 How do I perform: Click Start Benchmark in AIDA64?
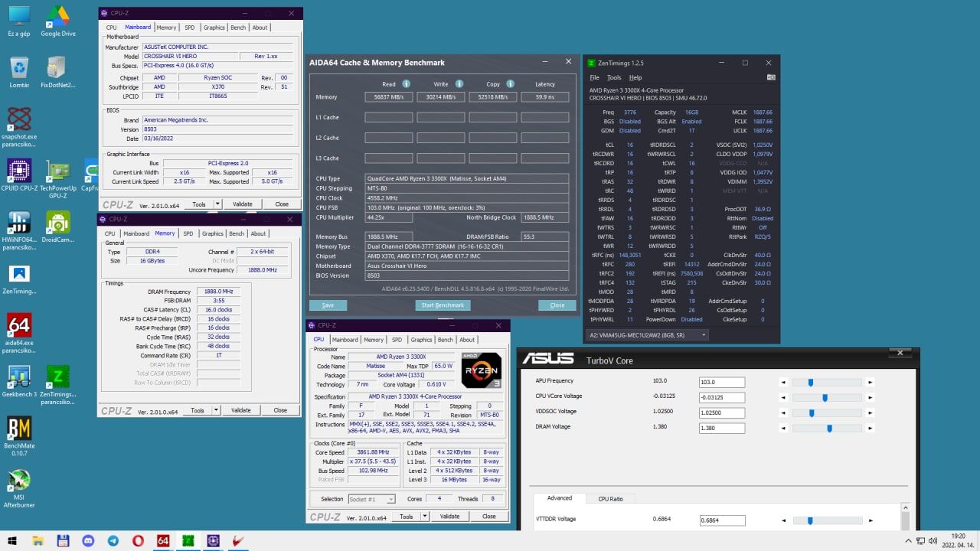(x=443, y=305)
